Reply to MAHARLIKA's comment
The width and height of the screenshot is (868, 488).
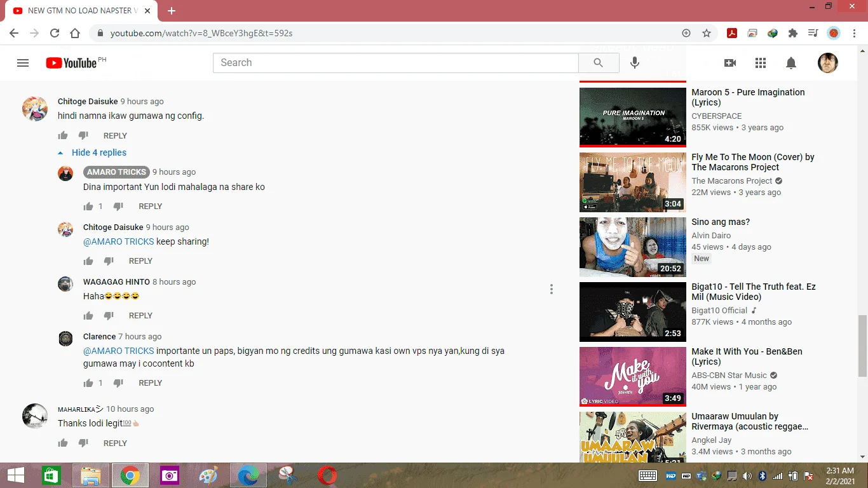click(115, 444)
